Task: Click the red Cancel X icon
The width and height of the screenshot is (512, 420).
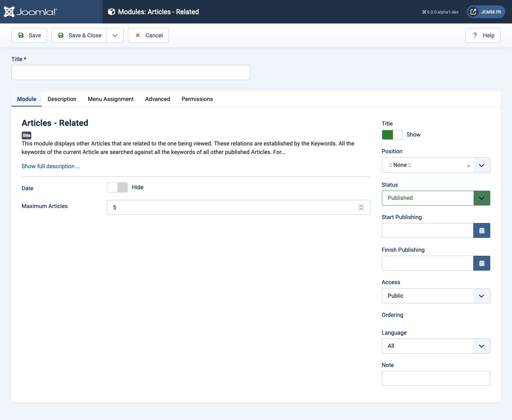Action: tap(138, 35)
